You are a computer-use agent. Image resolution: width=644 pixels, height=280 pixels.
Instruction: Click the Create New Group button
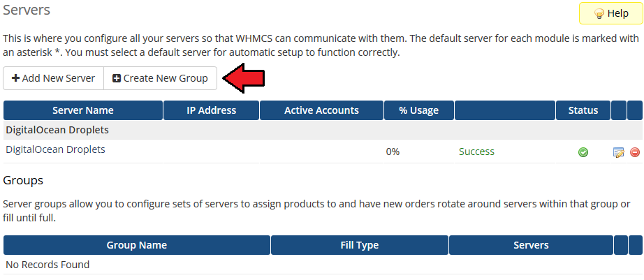tap(160, 78)
